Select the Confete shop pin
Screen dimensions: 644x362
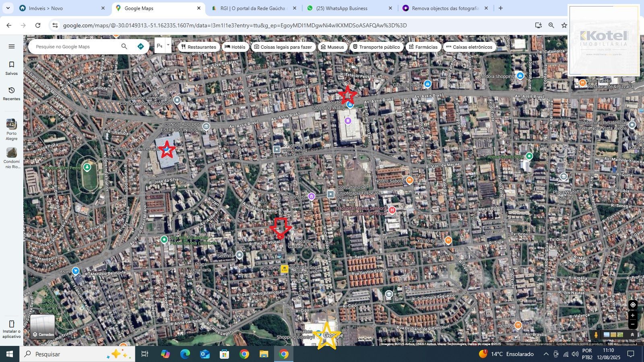(311, 196)
